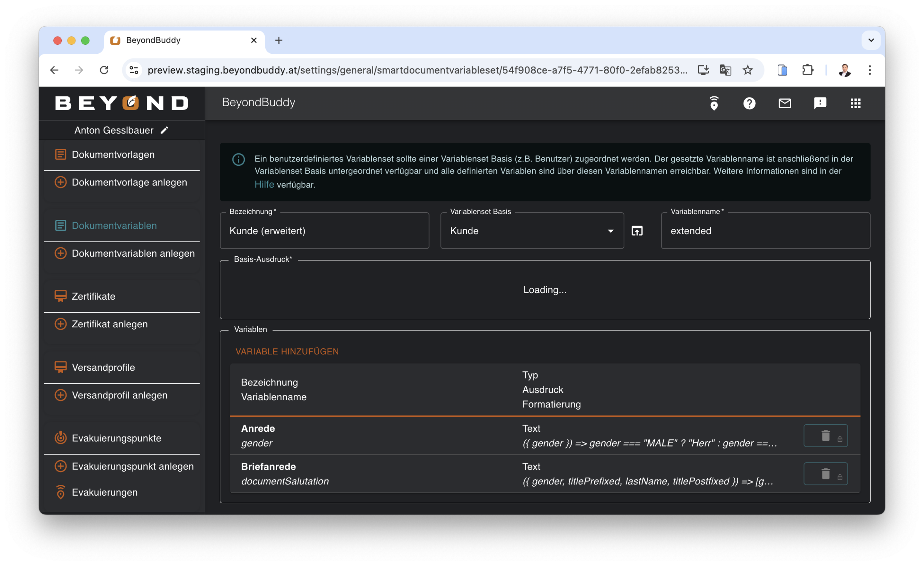The height and width of the screenshot is (566, 924).
Task: Open the apps grid menu icon
Action: click(x=855, y=103)
